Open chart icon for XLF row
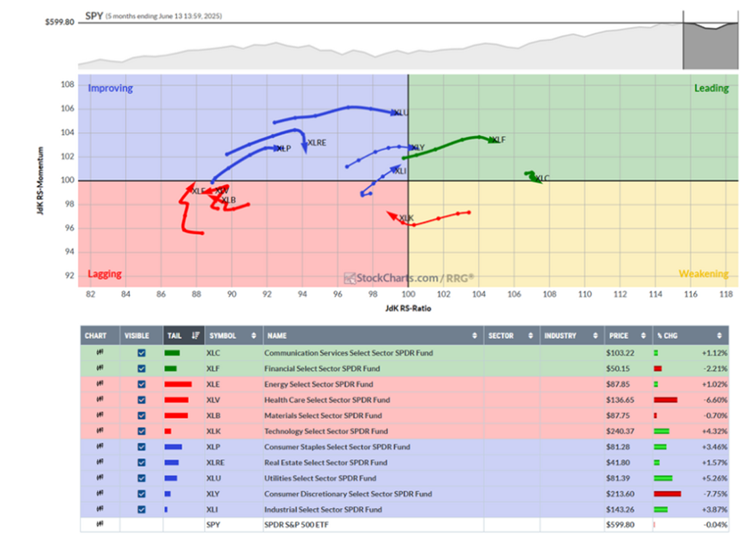Viewport: 756px width, 550px height. click(x=100, y=369)
